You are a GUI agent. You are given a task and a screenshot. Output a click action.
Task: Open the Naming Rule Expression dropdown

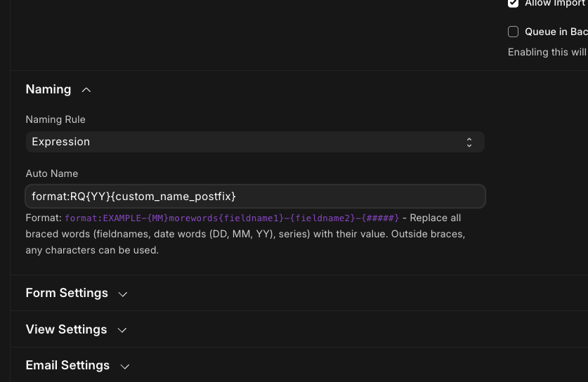254,142
